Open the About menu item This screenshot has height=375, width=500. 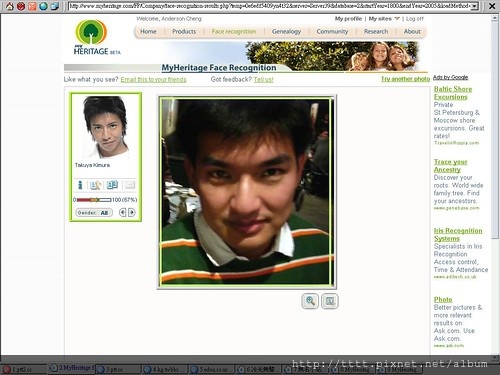point(412,31)
